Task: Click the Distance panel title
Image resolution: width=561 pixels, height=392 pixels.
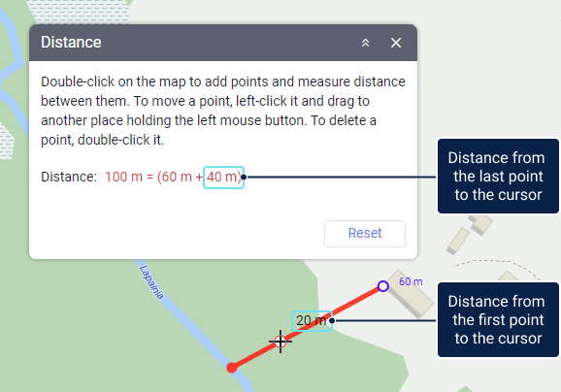Action: point(71,42)
